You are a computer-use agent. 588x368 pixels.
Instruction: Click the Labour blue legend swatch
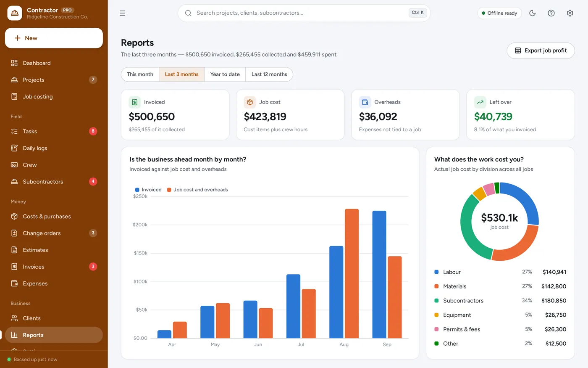click(436, 272)
